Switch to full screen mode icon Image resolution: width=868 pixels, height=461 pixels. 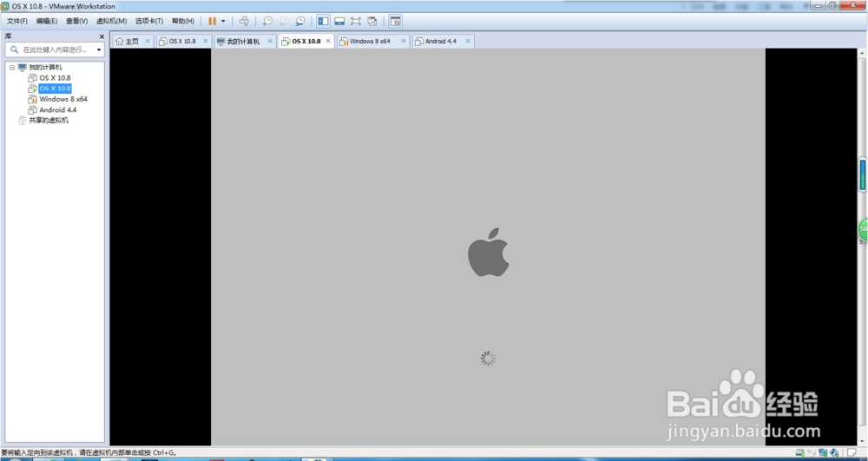(x=356, y=21)
